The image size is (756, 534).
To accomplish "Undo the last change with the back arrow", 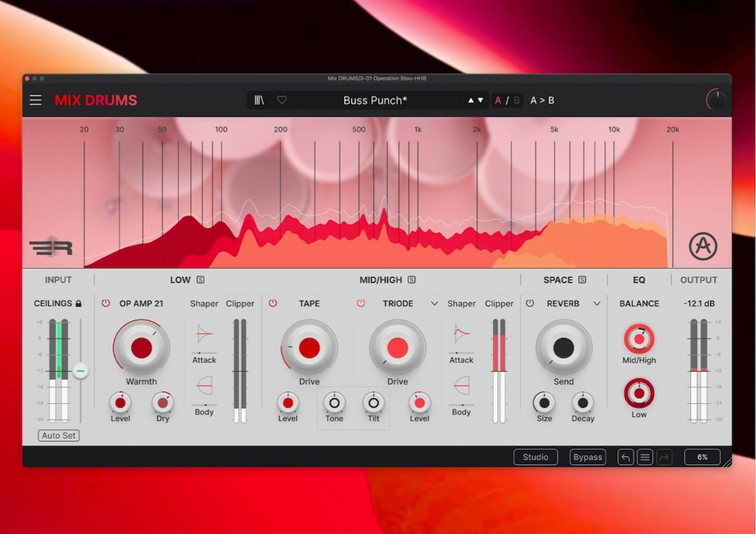I will (x=625, y=457).
